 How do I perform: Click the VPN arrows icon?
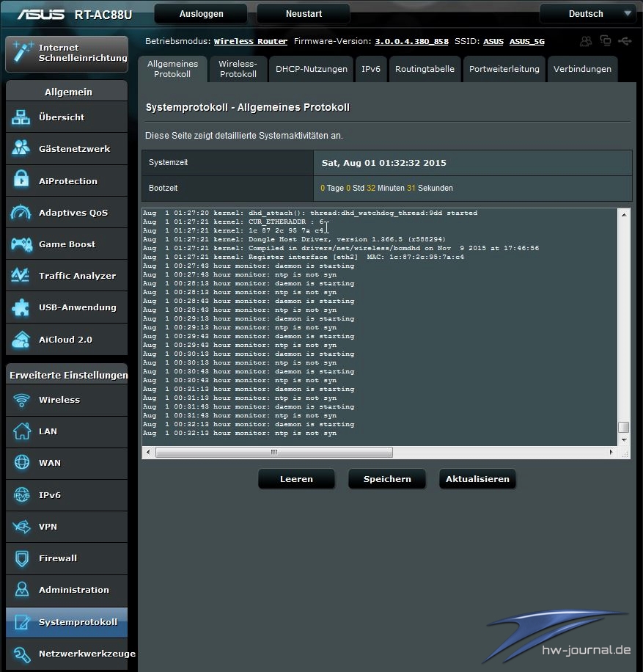21,526
